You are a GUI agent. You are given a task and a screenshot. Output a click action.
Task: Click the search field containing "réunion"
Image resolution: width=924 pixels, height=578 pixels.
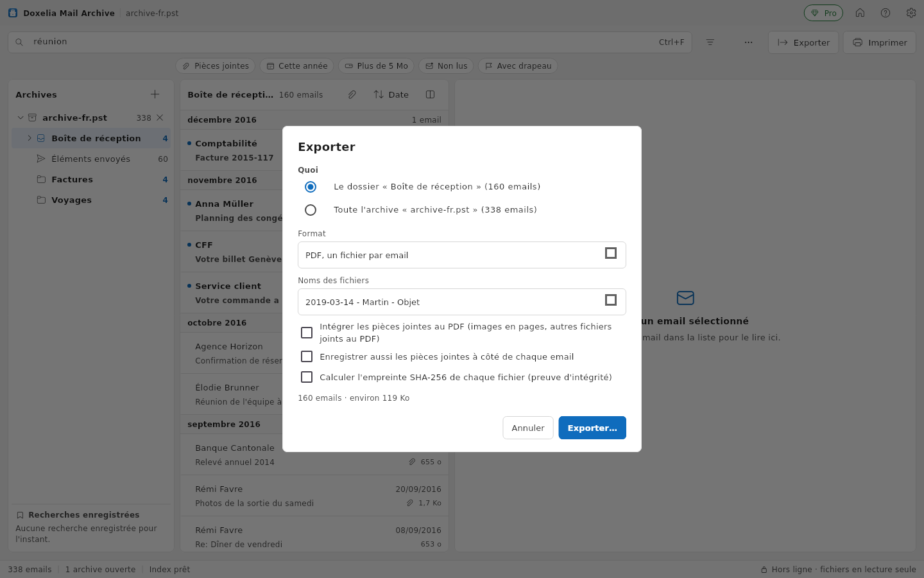click(350, 42)
